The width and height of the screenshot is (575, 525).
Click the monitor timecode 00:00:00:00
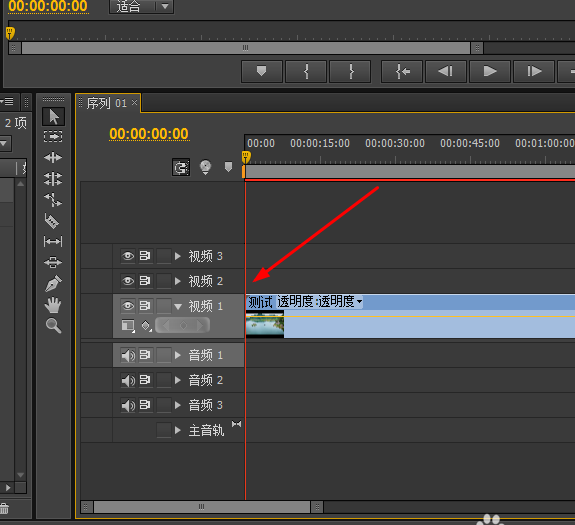point(48,6)
